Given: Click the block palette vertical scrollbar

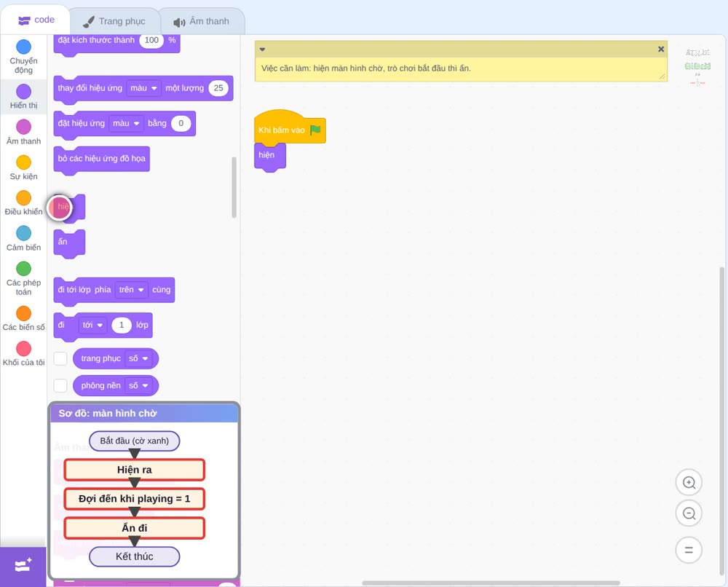Looking at the screenshot, I should [x=234, y=187].
